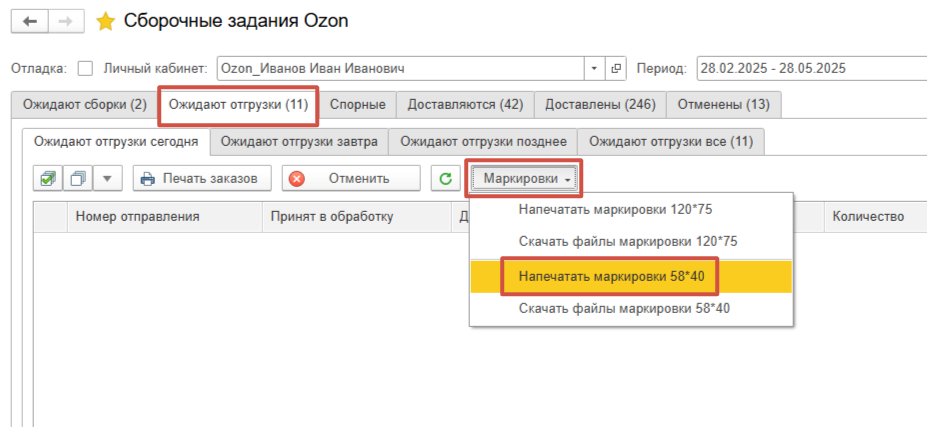Viewport: 927px width, 427px height.
Task: Expand the arrow dropdown beside selection icons
Action: coord(108,179)
